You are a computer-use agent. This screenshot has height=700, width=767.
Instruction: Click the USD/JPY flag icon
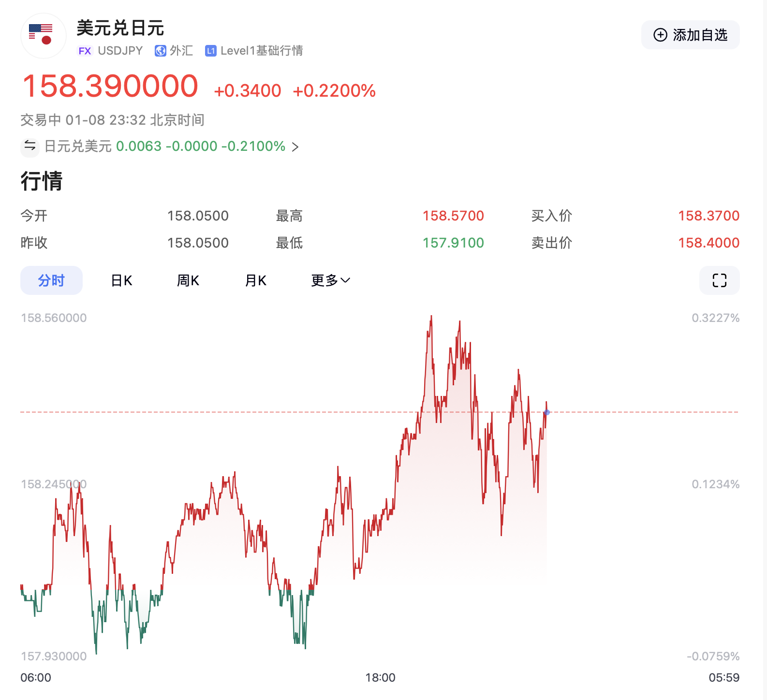(x=43, y=36)
